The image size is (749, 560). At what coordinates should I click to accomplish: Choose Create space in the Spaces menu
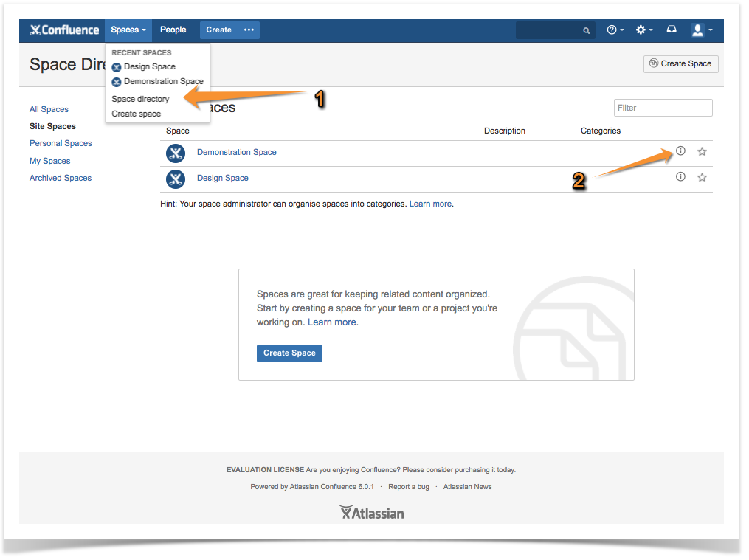coord(136,114)
